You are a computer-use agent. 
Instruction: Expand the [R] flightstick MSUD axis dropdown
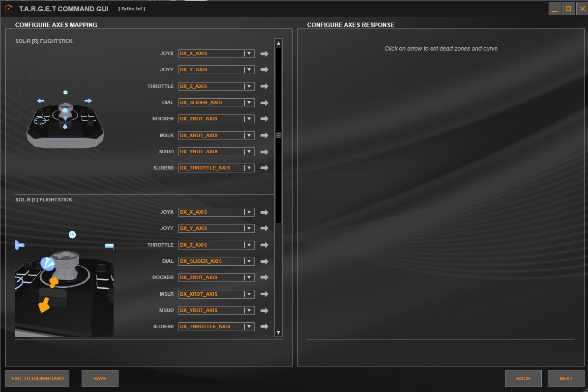tap(249, 152)
